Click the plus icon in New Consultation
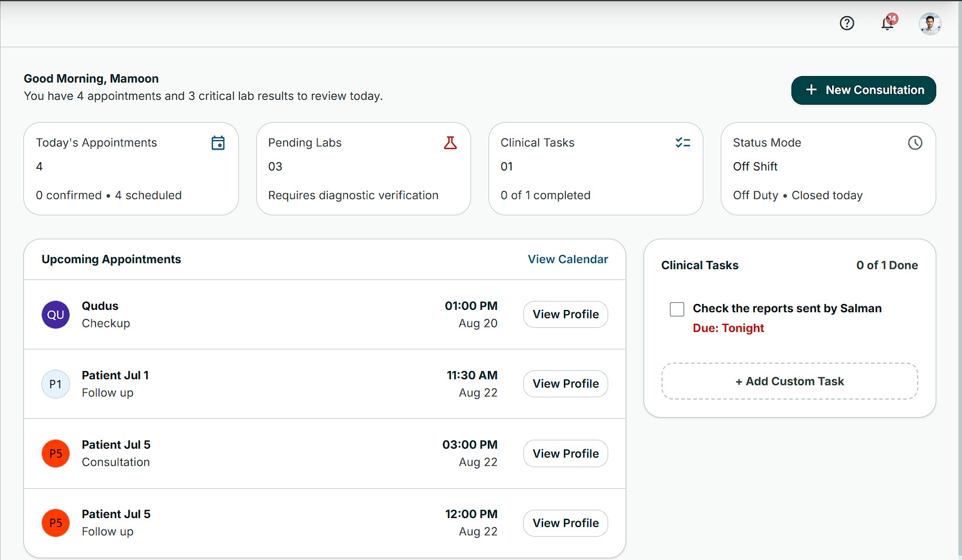The height and width of the screenshot is (560, 962). coord(811,90)
